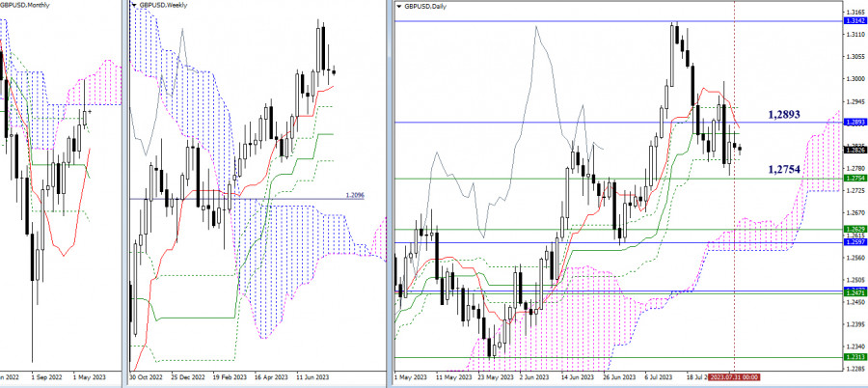Click the 1.2670 price scale value
This screenshot has height=388, width=868.
tap(854, 213)
